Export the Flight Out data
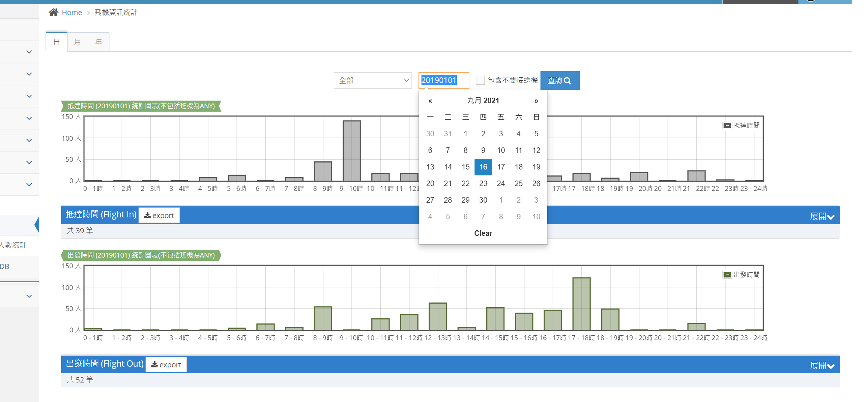This screenshot has width=868, height=402. pyautogui.click(x=166, y=365)
